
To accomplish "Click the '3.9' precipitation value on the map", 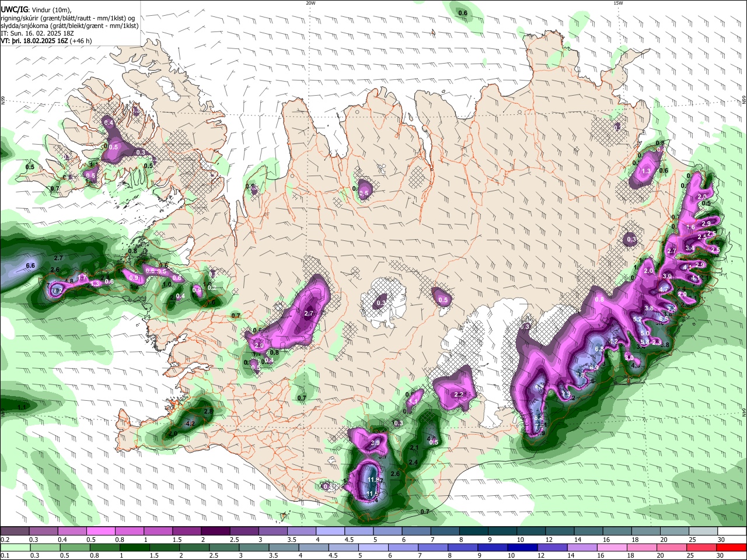I will point(375,443).
